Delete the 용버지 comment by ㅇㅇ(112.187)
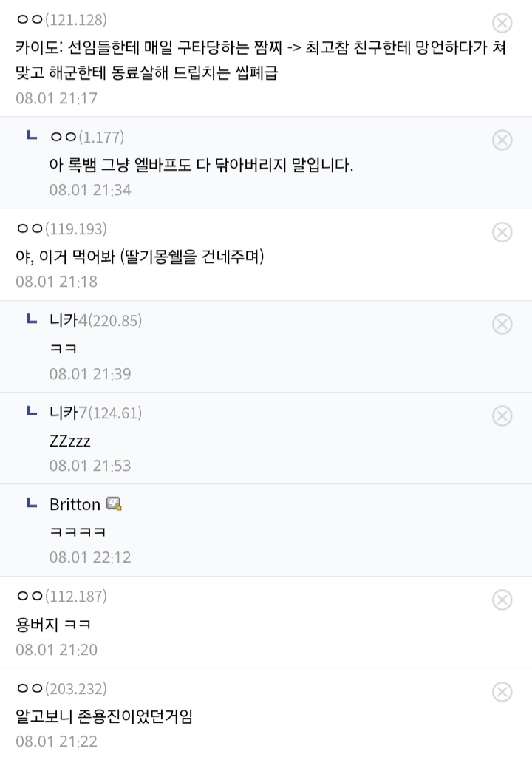Image resolution: width=532 pixels, height=757 pixels. coord(502,600)
